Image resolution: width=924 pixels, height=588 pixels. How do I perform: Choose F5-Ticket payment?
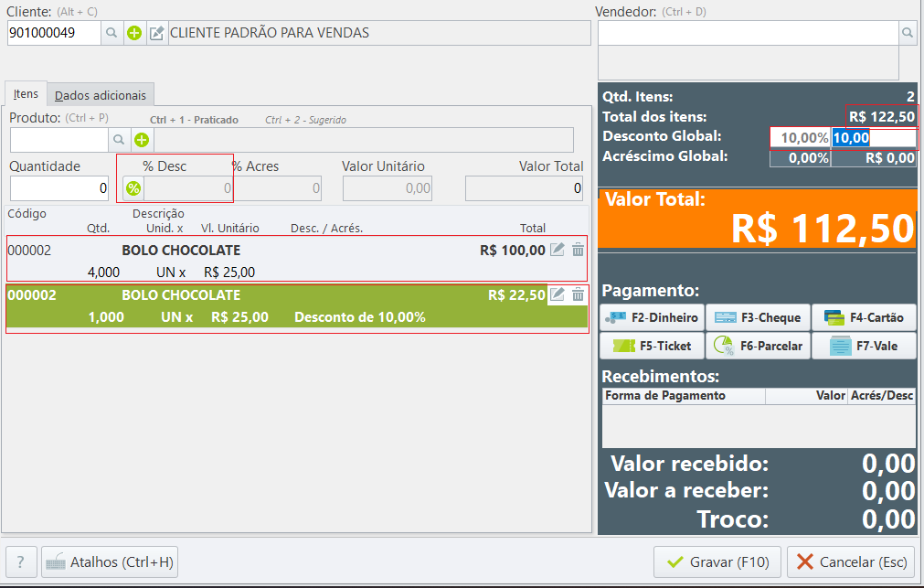[x=652, y=346]
